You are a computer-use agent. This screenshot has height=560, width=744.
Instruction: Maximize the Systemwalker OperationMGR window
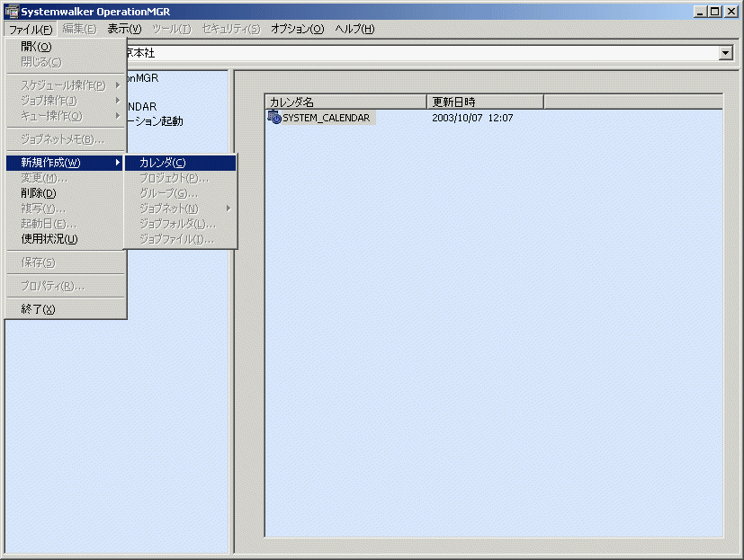tap(714, 12)
